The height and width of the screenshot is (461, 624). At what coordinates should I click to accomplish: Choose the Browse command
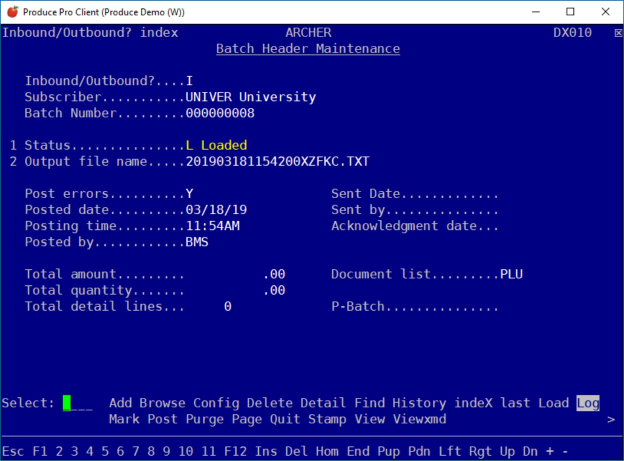[162, 403]
